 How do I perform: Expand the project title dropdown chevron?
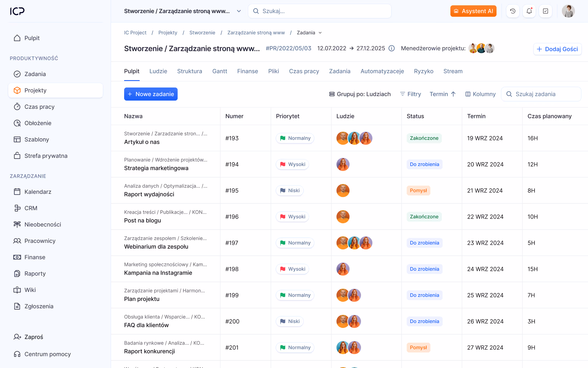(x=239, y=11)
